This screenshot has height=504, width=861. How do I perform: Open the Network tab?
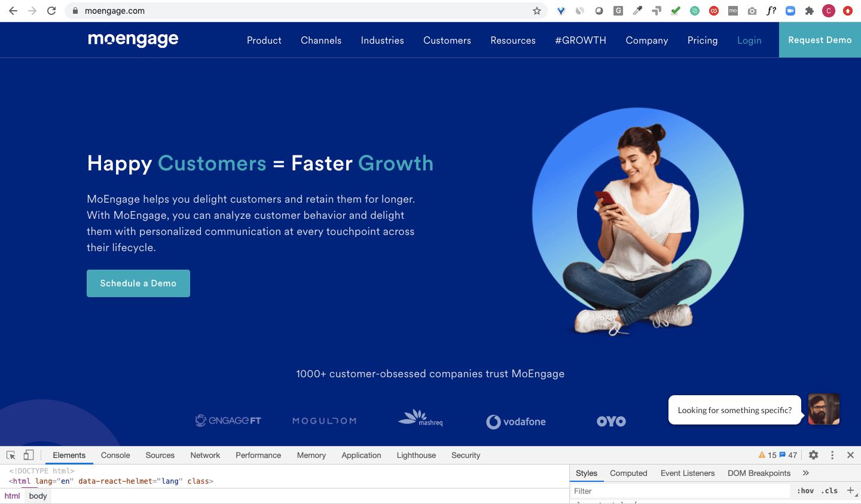[x=205, y=455]
